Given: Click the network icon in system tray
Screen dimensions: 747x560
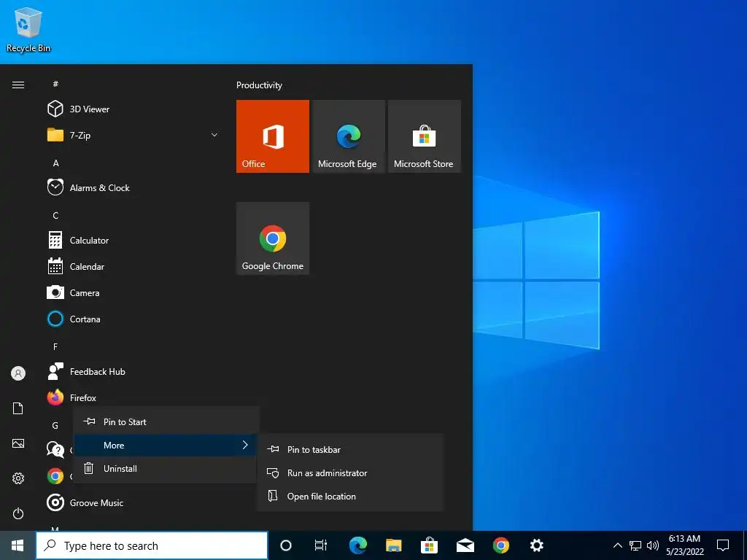Looking at the screenshot, I should click(x=635, y=545).
